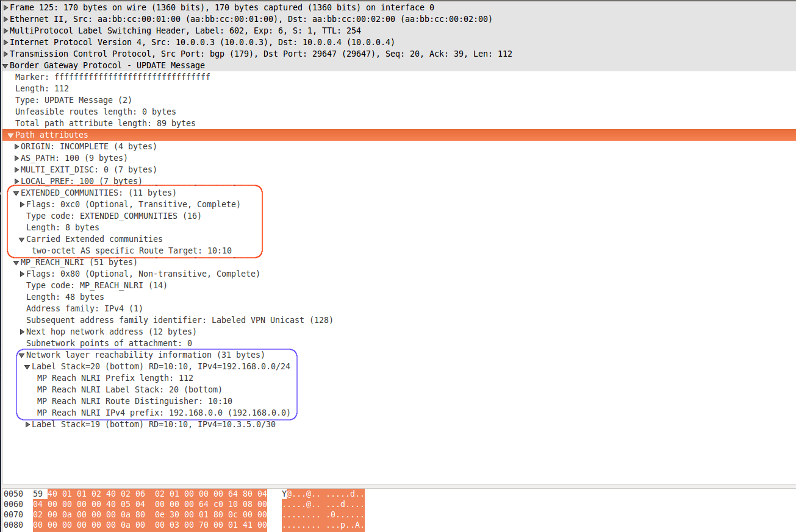Expand the MultiProtocol Label Switching Header
Viewport: 796px width, 532px height.
(x=5, y=30)
